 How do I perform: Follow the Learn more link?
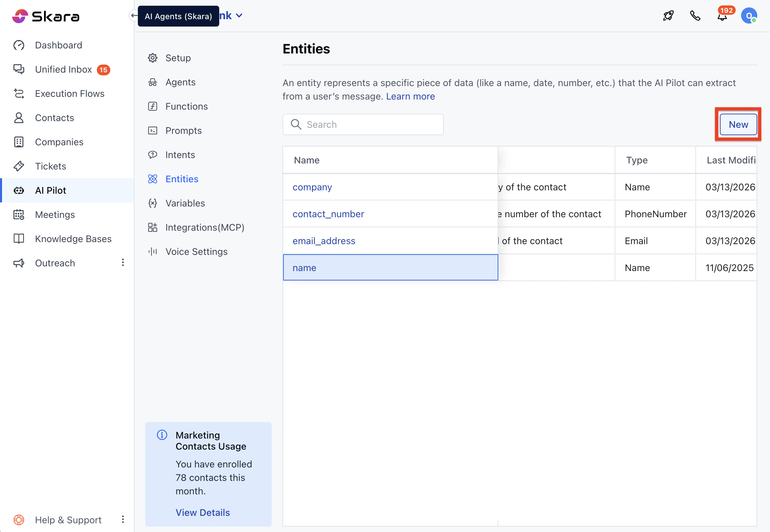click(410, 97)
